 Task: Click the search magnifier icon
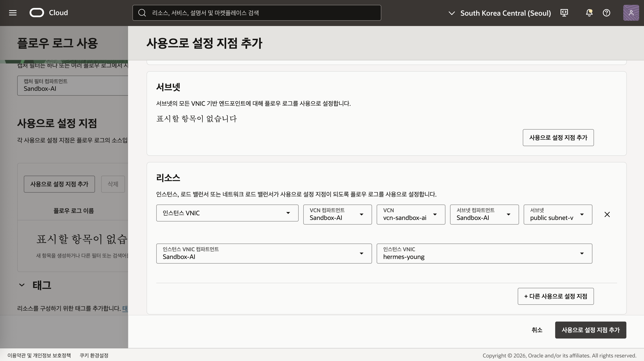142,13
